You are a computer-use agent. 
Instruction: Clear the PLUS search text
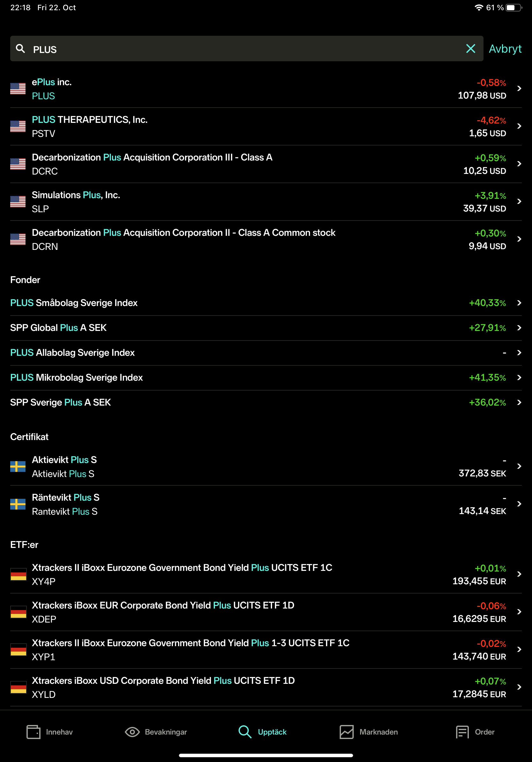[x=470, y=49]
